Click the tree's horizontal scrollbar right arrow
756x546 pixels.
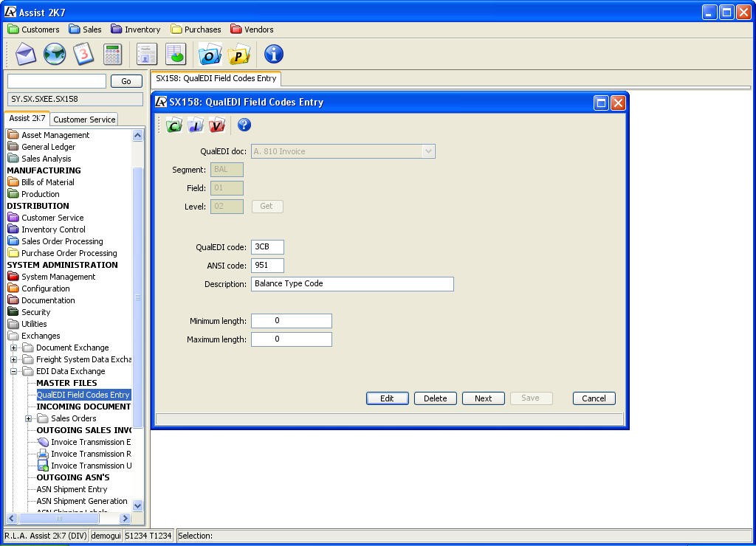coord(126,519)
